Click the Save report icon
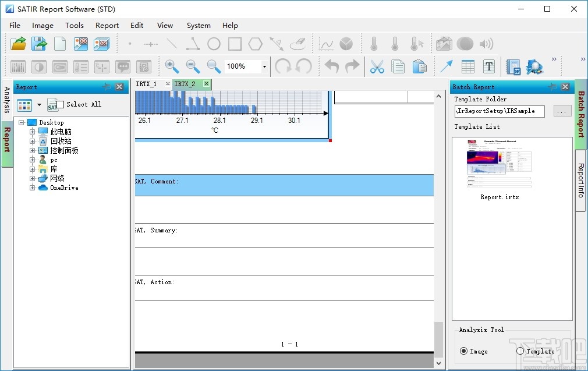Screen dimensions: 588x371 (38, 44)
